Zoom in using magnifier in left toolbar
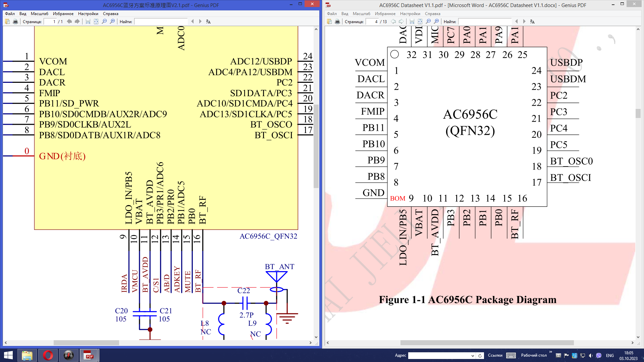The image size is (644, 362). [x=112, y=21]
